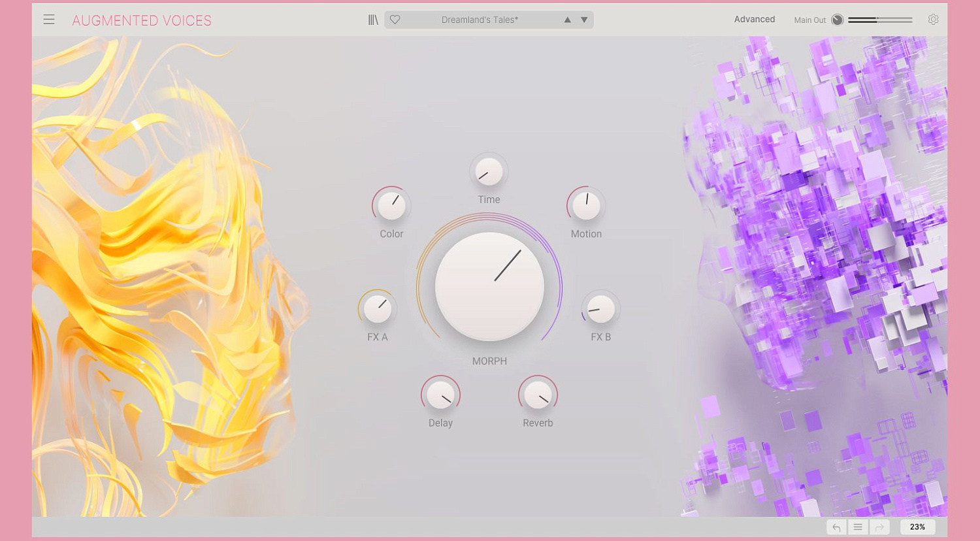Image resolution: width=980 pixels, height=541 pixels.
Task: Click the FX B knob
Action: (600, 309)
